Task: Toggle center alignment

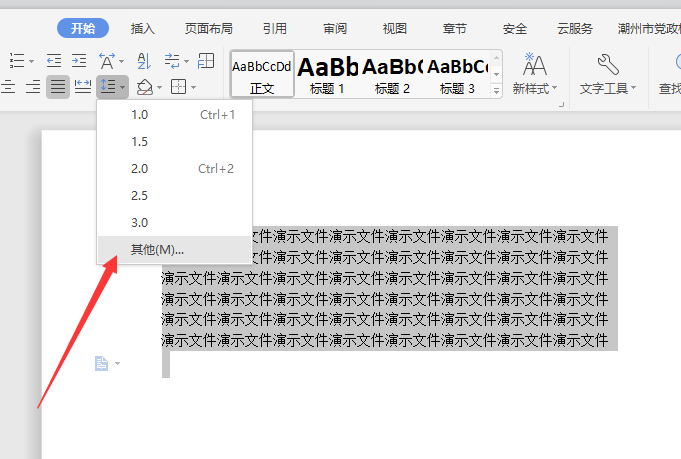Action: (8, 87)
